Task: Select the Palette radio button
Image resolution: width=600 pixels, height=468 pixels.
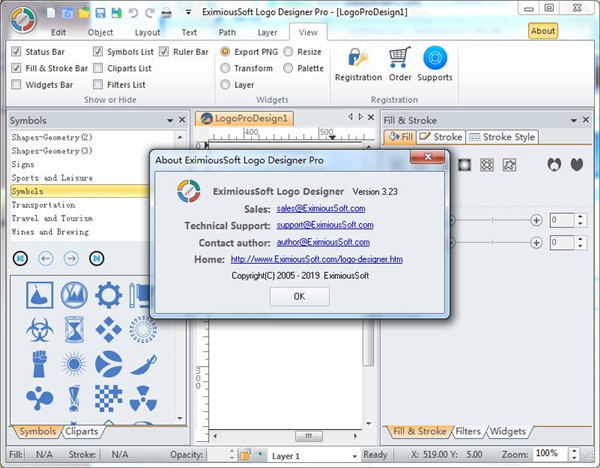Action: click(288, 68)
